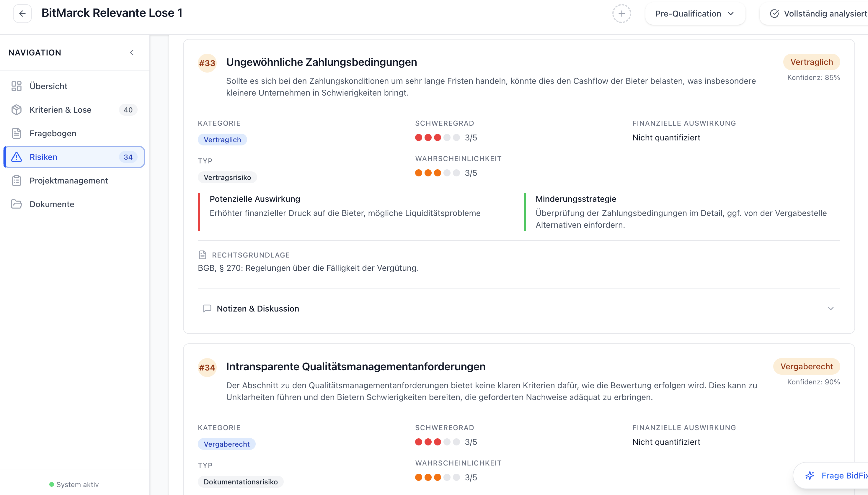This screenshot has width=868, height=495.
Task: Click the dashed circle plus icon
Action: pos(621,14)
